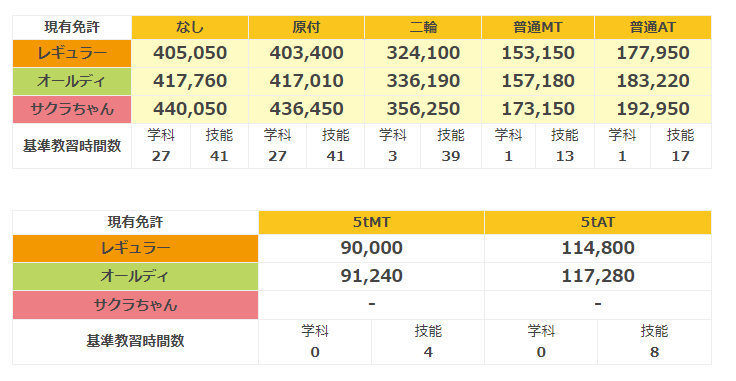The height and width of the screenshot is (381, 736).
Task: Click サクラちゃん label in the 5tMT table
Action: pyautogui.click(x=135, y=305)
